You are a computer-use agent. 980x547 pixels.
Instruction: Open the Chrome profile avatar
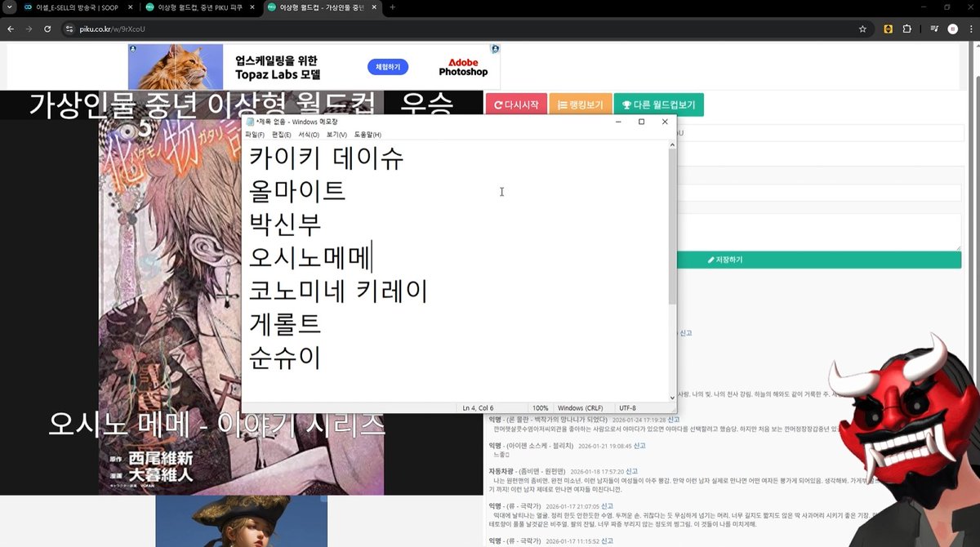tap(952, 29)
